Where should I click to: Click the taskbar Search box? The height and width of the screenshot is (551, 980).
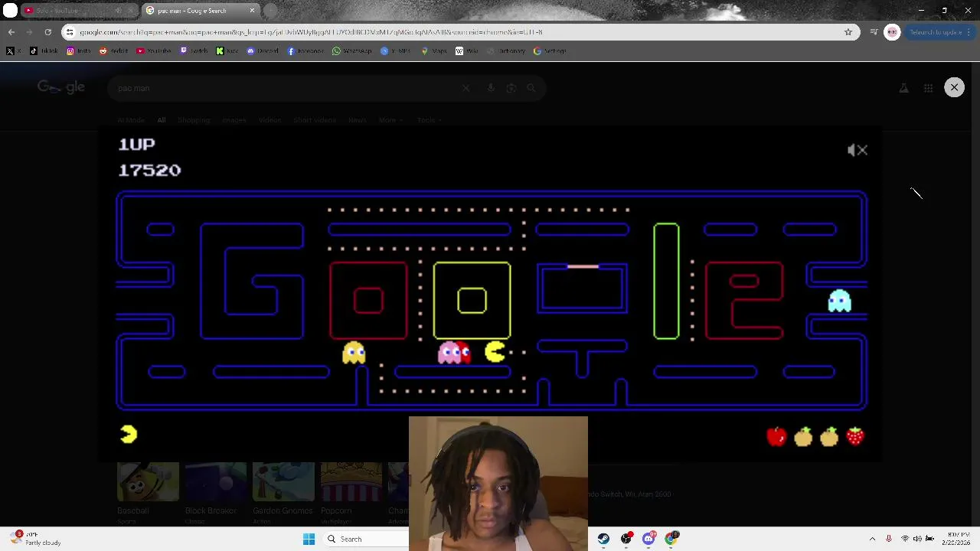(x=364, y=539)
